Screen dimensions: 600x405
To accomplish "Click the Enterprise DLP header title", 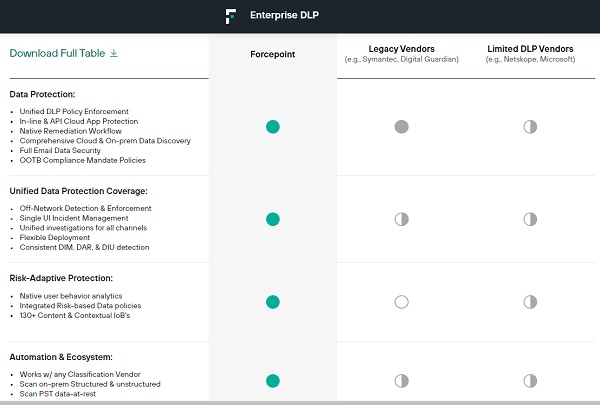I will click(x=284, y=15).
